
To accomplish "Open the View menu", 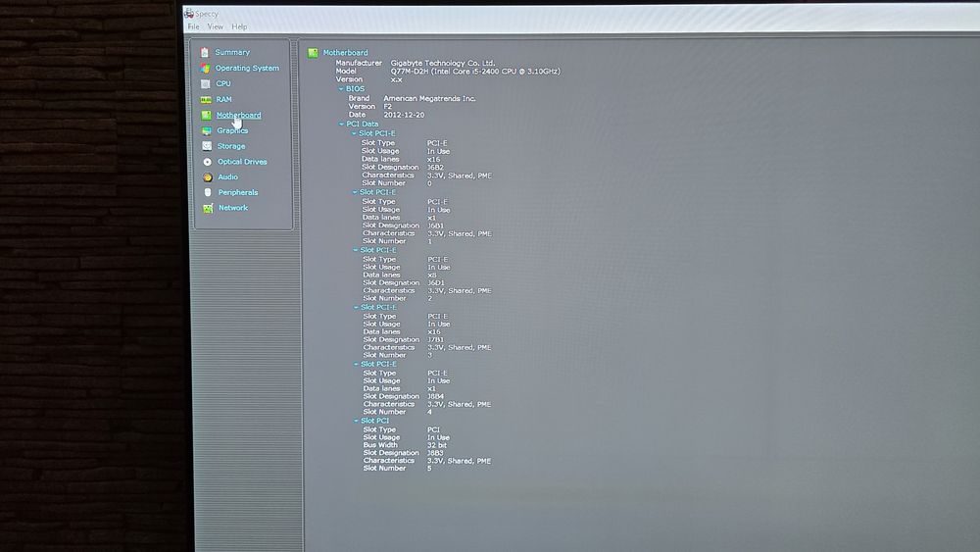I will [x=215, y=26].
